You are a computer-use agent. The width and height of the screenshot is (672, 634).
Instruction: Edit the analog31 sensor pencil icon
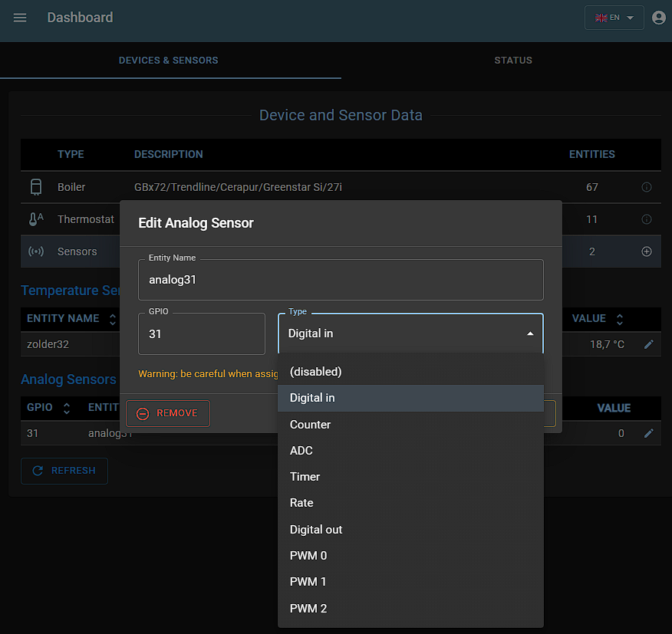point(648,433)
